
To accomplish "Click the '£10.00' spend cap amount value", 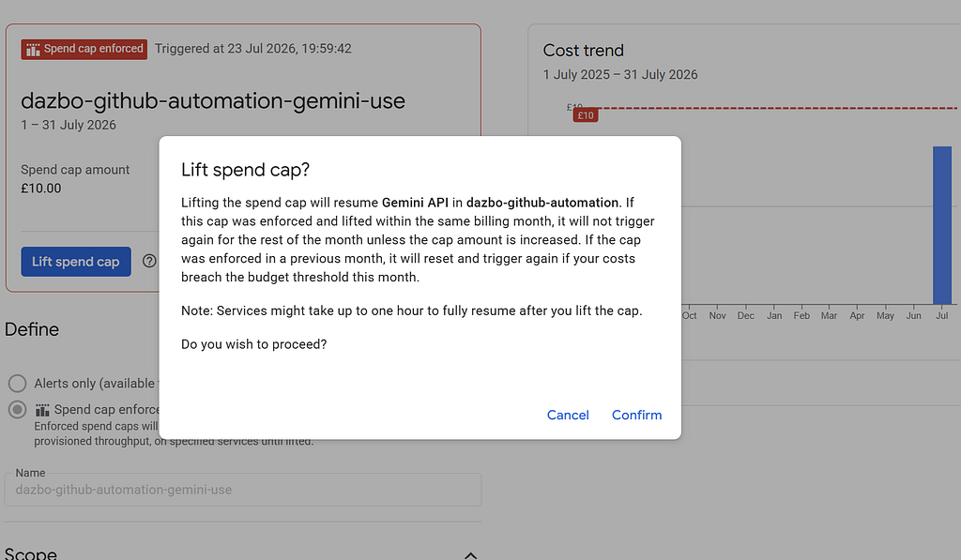I will point(41,189).
